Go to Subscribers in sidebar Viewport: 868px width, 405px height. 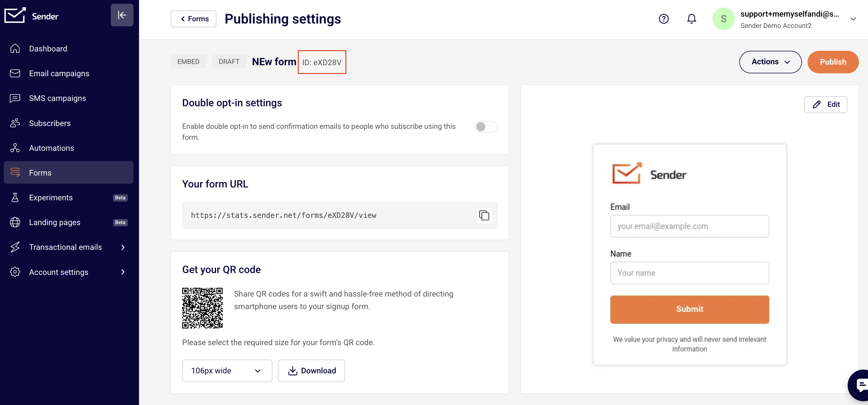click(x=49, y=123)
